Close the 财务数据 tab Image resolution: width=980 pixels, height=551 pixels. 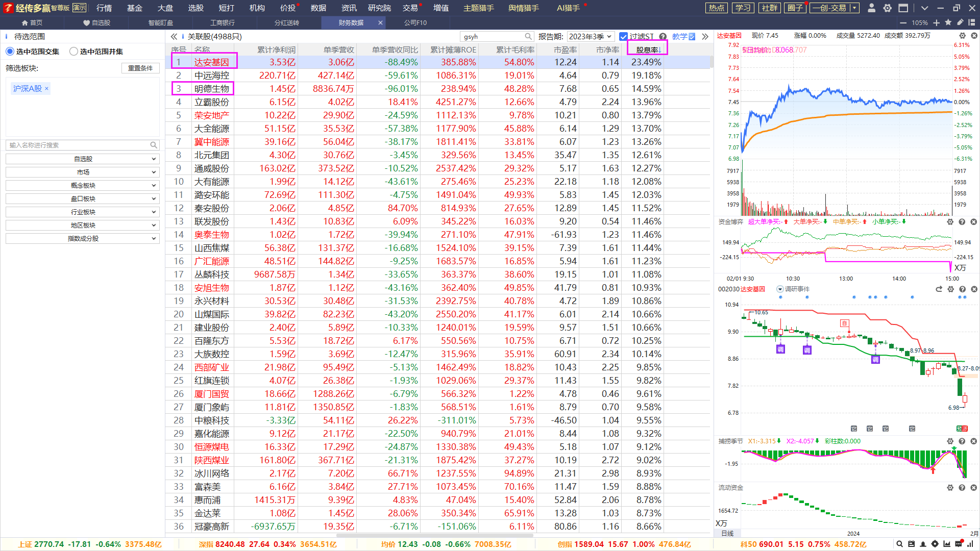click(380, 22)
